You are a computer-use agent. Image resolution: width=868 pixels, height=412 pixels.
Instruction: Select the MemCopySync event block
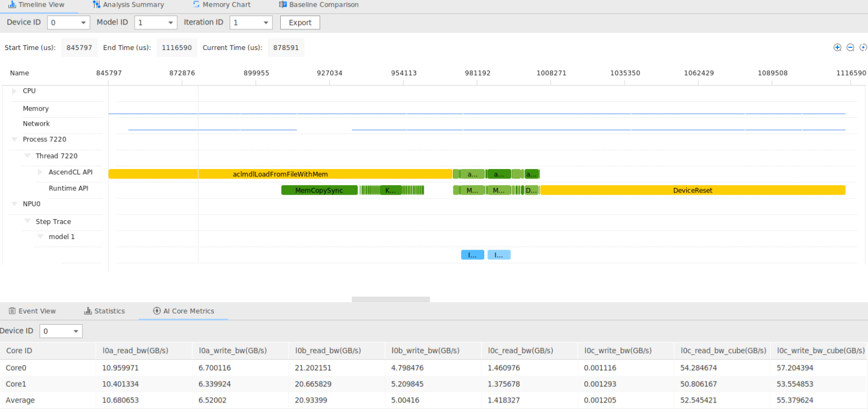pos(319,190)
